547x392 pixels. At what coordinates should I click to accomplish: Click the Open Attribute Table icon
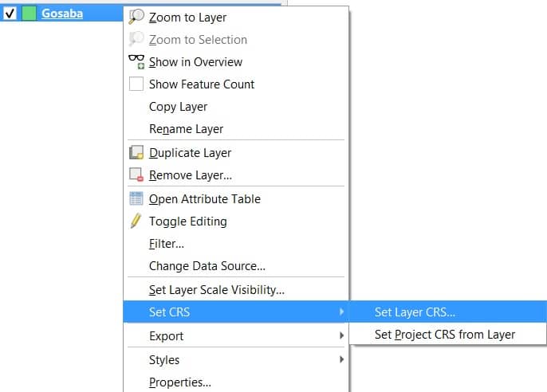(x=136, y=198)
